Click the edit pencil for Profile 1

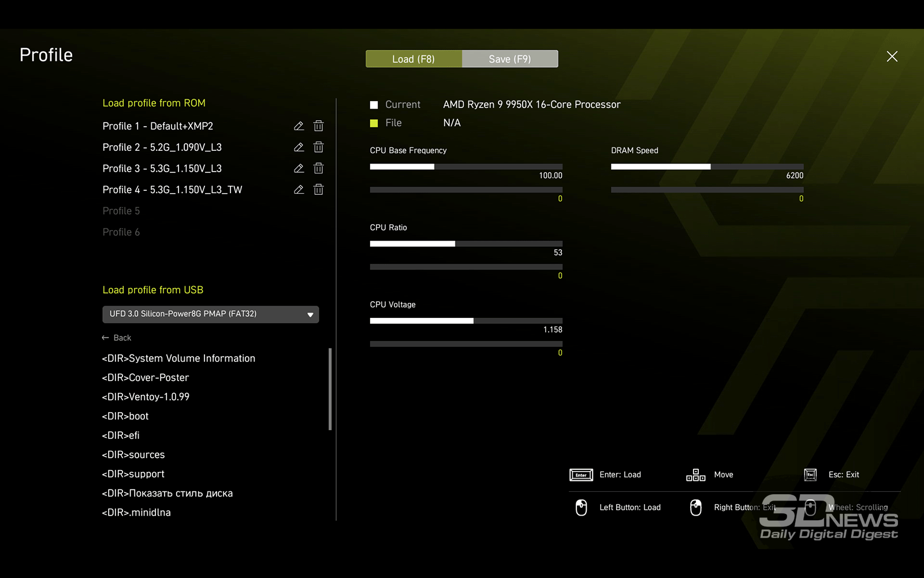click(299, 126)
